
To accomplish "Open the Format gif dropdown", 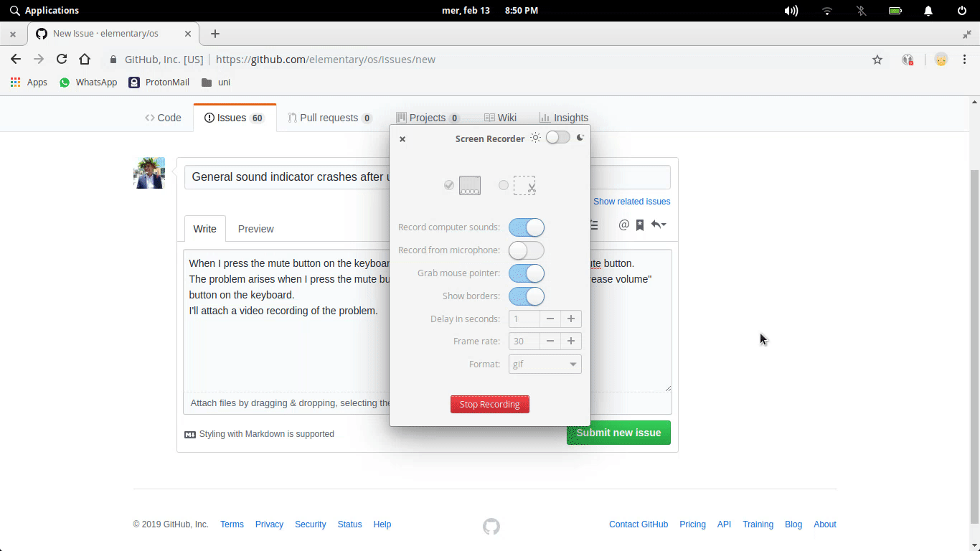I will click(545, 364).
